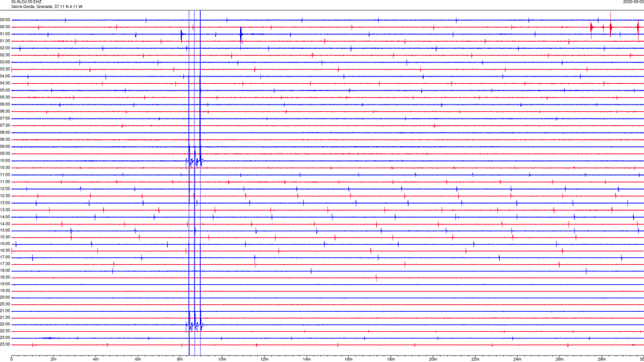Select the 20:00 time label
This screenshot has width=644, height=362.
(5, 298)
